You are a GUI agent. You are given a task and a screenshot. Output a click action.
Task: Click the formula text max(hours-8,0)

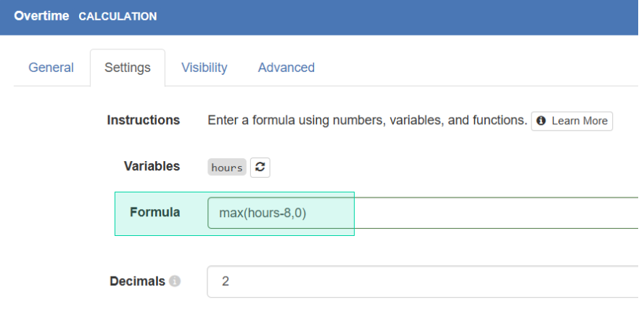pyautogui.click(x=263, y=213)
